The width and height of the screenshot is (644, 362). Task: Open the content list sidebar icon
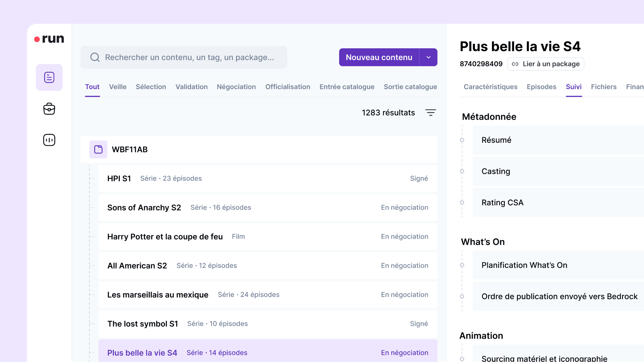(x=49, y=77)
